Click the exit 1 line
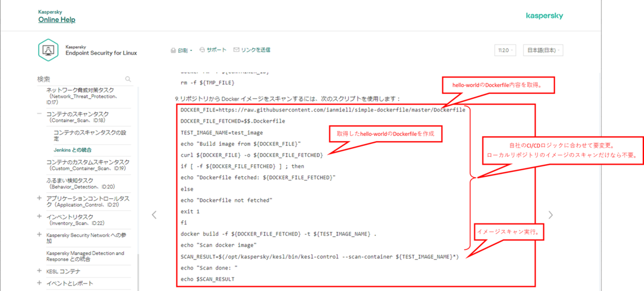The width and height of the screenshot is (644, 291). point(190,212)
